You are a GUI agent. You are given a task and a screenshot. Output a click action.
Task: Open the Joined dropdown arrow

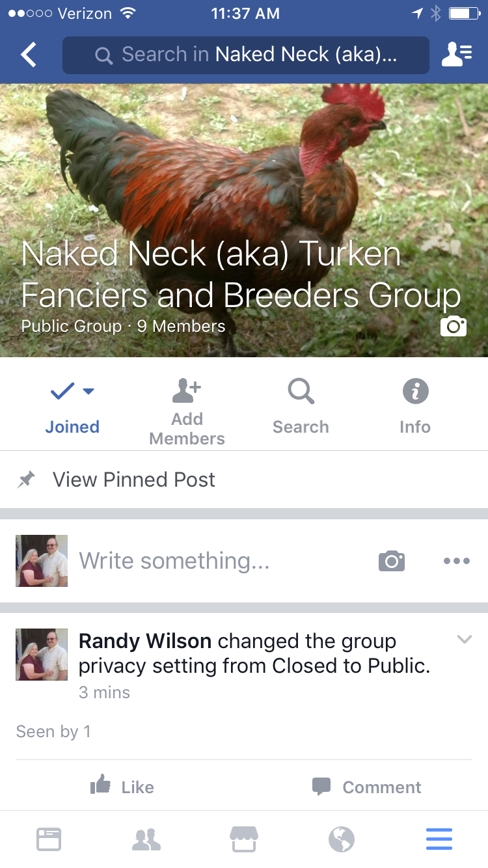tap(89, 391)
